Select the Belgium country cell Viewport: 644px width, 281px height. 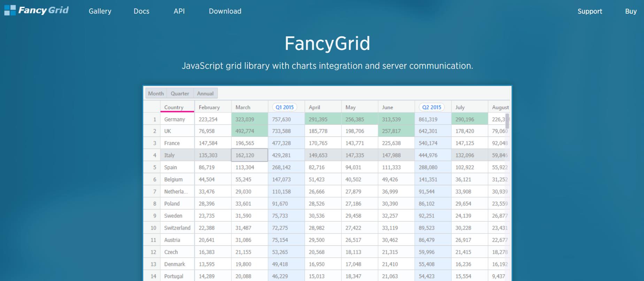(x=177, y=179)
